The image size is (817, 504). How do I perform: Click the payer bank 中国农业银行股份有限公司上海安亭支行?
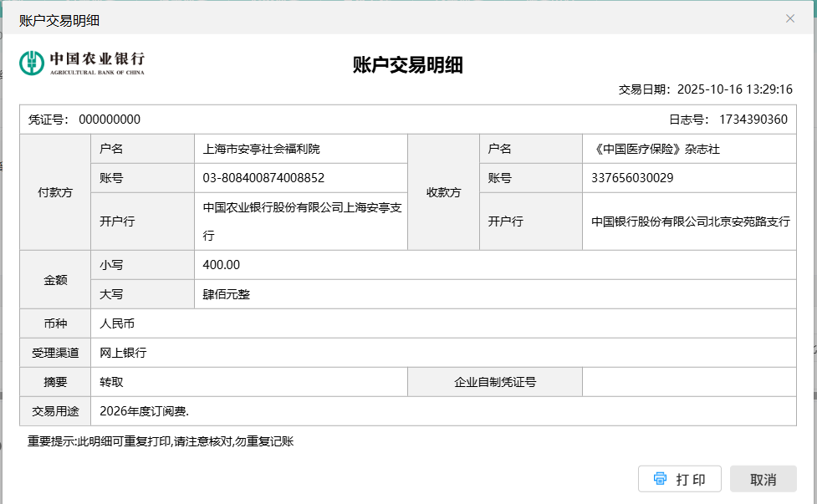coord(302,209)
